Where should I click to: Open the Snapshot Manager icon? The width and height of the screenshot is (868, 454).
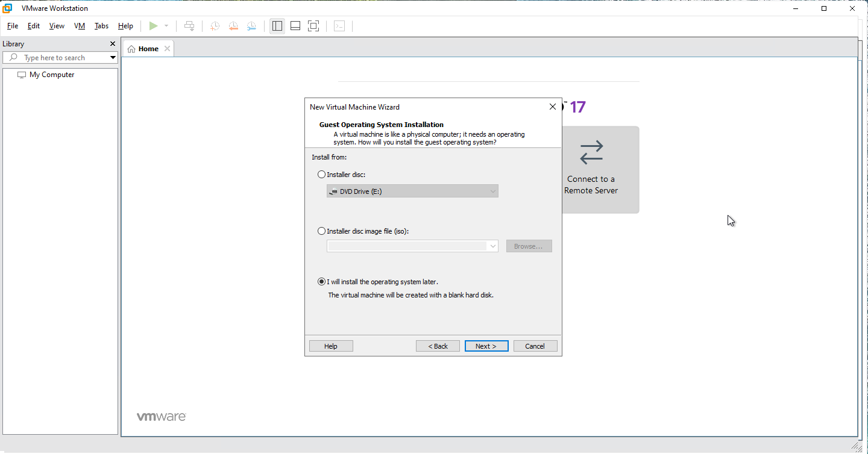pyautogui.click(x=251, y=26)
